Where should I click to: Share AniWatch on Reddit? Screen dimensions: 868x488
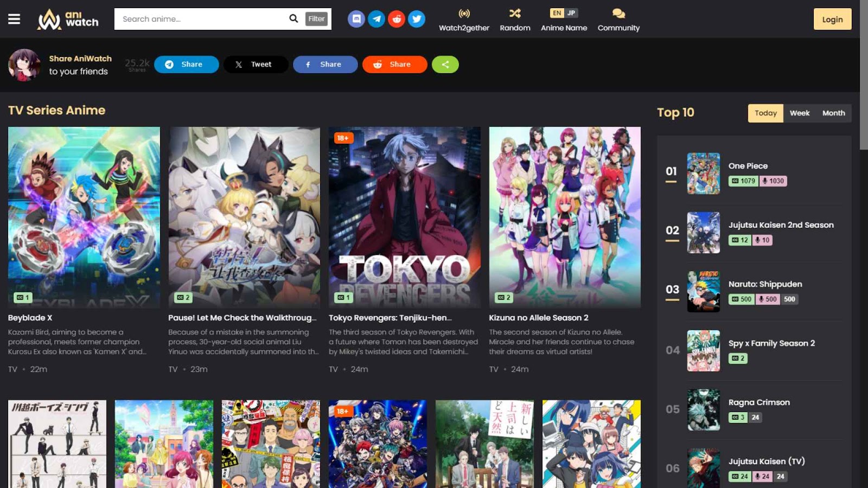click(x=395, y=65)
